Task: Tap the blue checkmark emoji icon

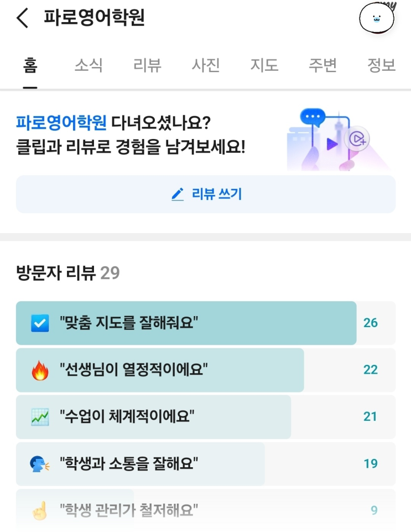Action: click(x=40, y=322)
